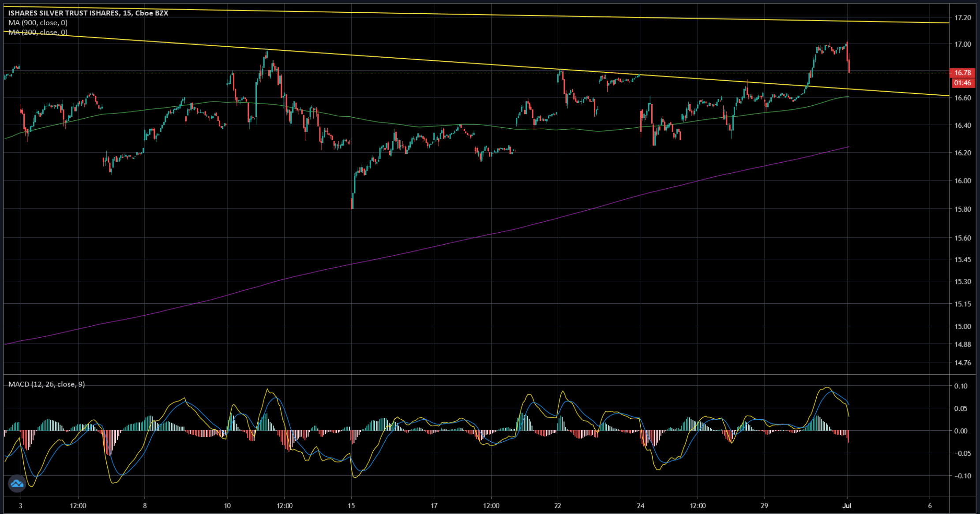980x514 pixels.
Task: Click the 15.15 price axis label
Action: coord(962,304)
